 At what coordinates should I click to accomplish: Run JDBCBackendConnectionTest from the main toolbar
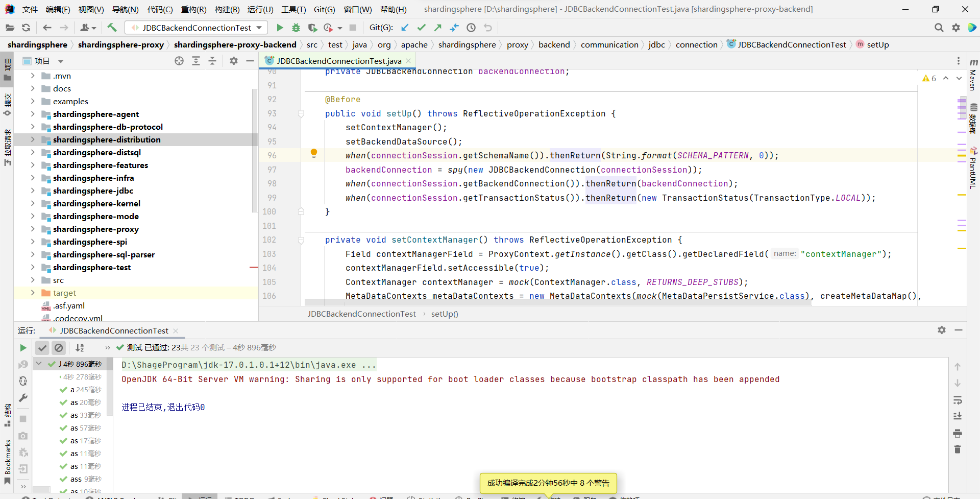point(280,28)
